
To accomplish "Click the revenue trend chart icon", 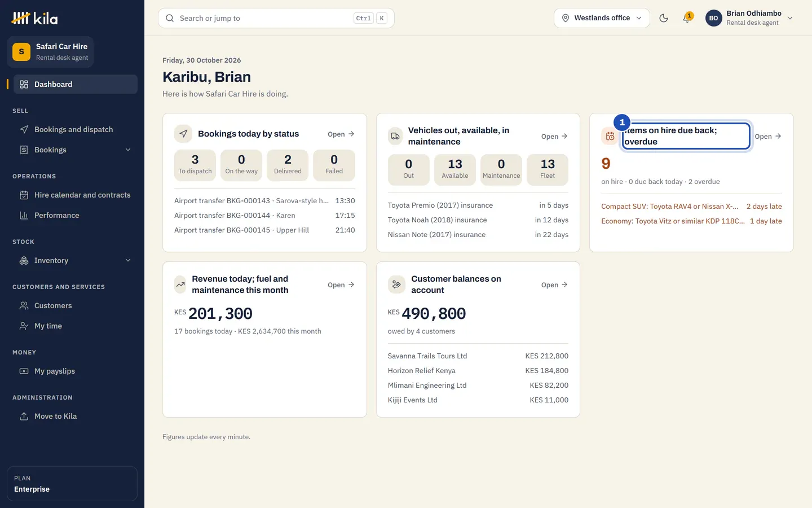I will (x=180, y=284).
